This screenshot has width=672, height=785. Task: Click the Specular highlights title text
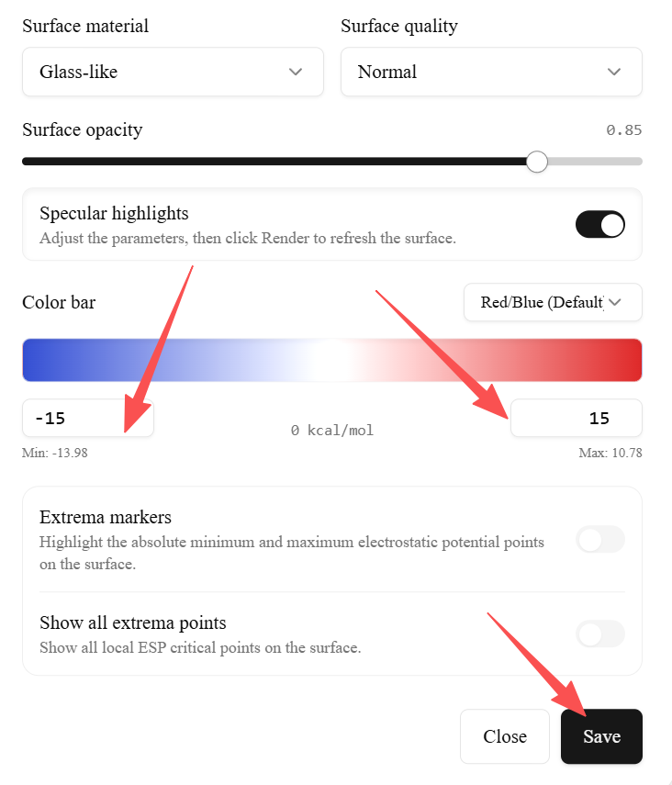114,214
